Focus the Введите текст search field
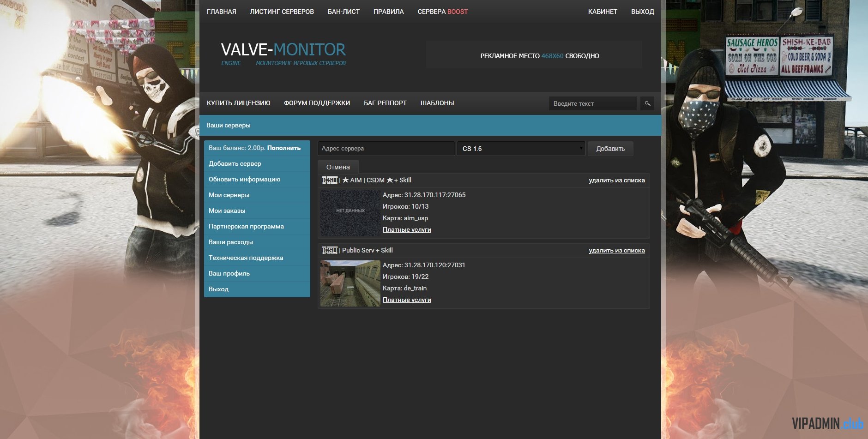868x439 pixels. [592, 103]
